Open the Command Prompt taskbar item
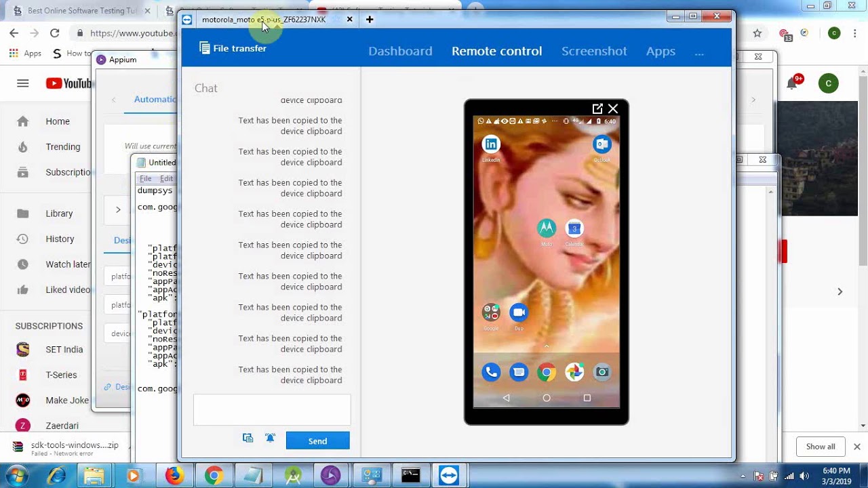868x488 pixels. point(410,475)
